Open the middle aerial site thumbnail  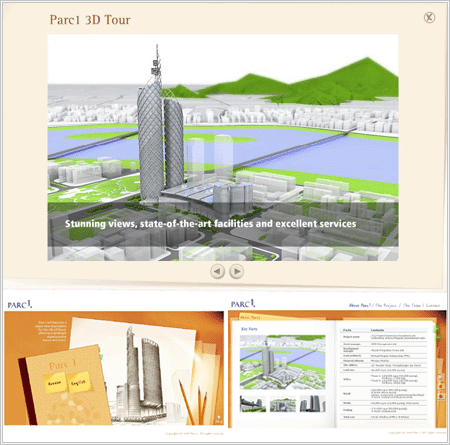(x=283, y=404)
